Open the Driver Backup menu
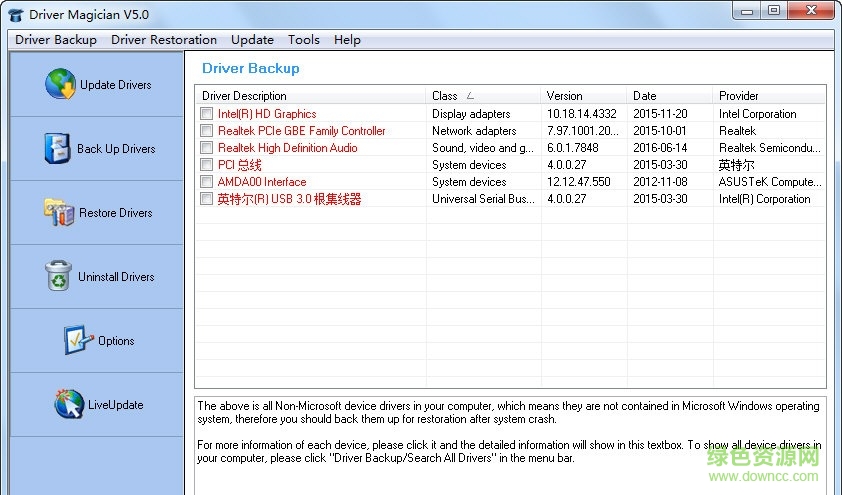842x495 pixels. (x=56, y=40)
